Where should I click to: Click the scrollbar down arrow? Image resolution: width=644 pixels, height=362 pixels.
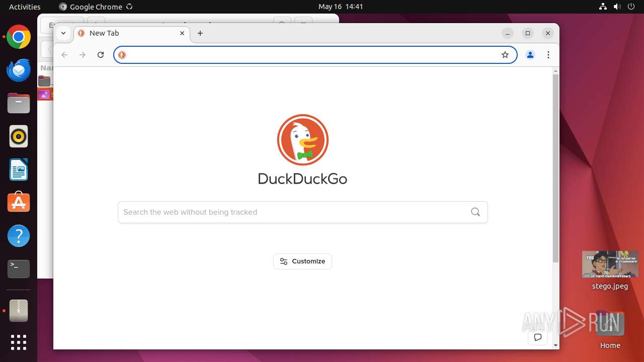pyautogui.click(x=555, y=345)
